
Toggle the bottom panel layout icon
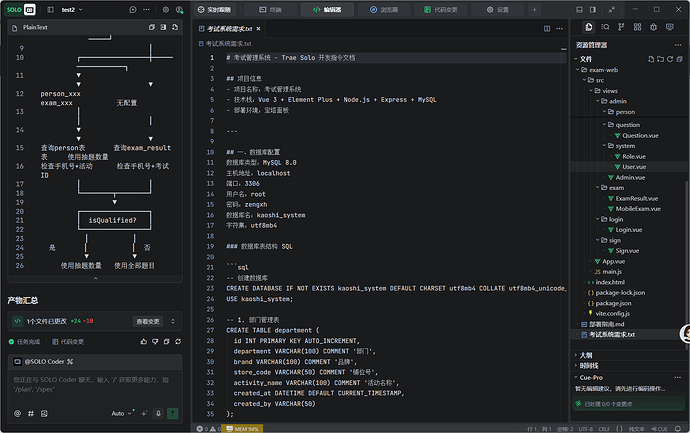coord(580,10)
